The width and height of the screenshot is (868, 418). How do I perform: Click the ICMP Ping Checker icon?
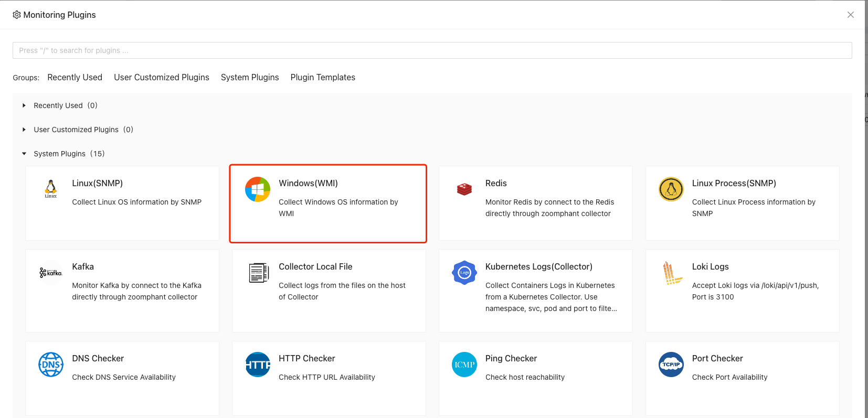click(464, 365)
